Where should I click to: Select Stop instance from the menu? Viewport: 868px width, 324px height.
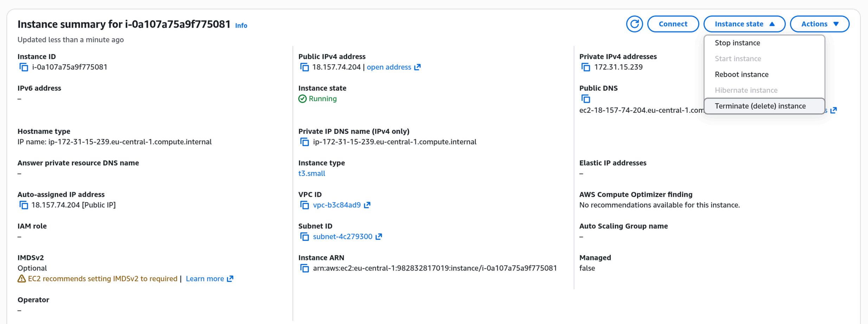tap(737, 42)
